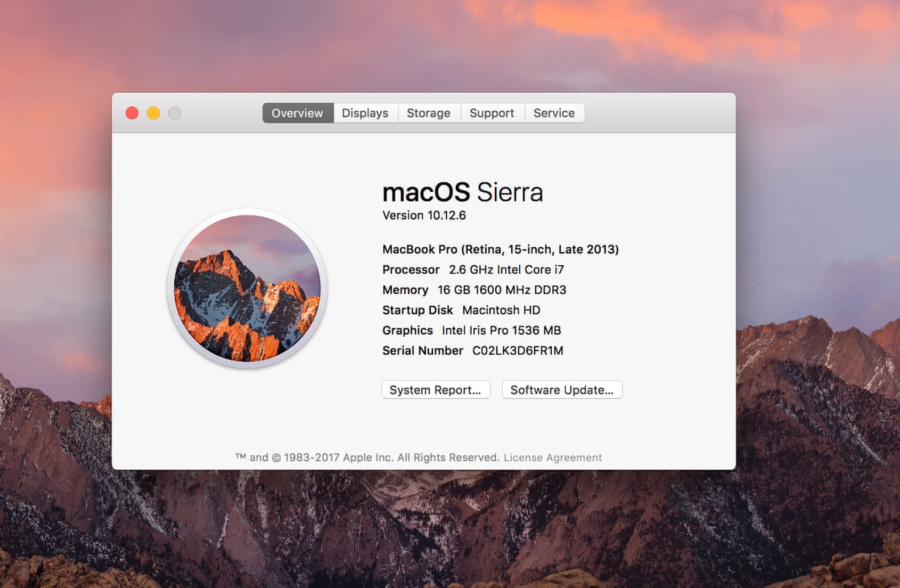Minimize the window with the yellow button
This screenshot has width=900, height=588.
tap(153, 113)
